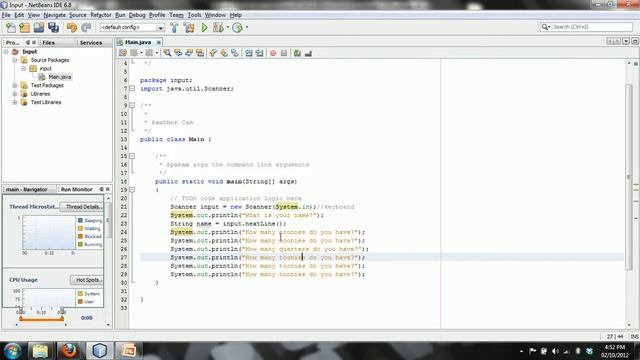
Task: Run the main project with green arrow
Action: [x=204, y=27]
